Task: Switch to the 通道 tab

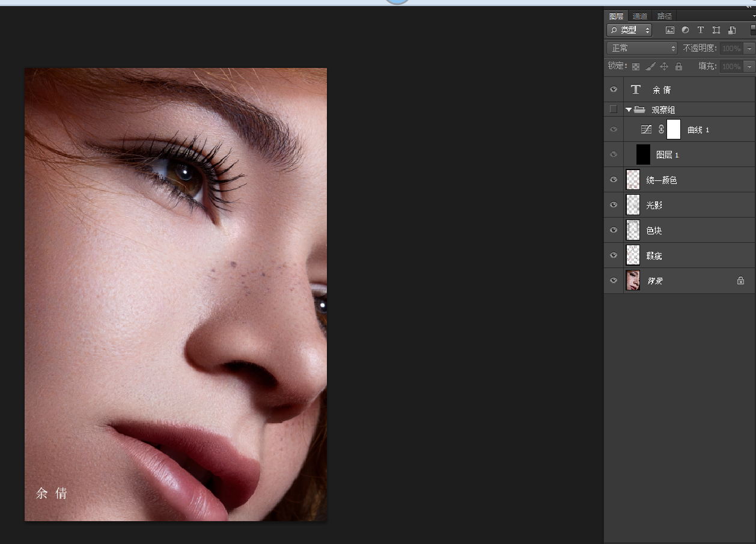Action: coord(640,16)
